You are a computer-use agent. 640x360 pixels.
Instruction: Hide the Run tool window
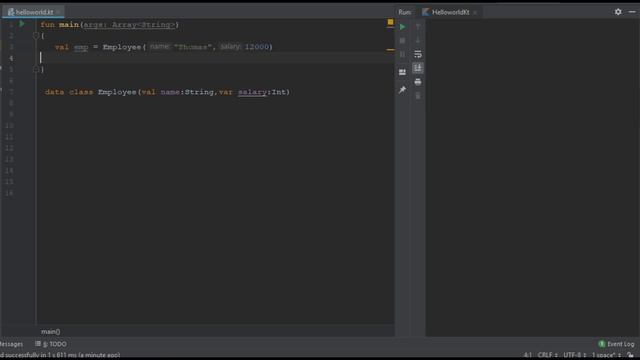click(632, 12)
